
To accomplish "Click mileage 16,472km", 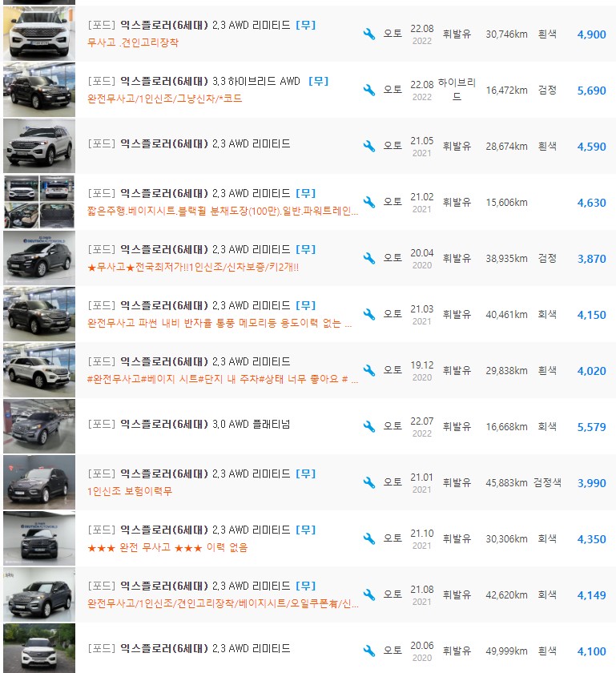I will click(x=506, y=91).
